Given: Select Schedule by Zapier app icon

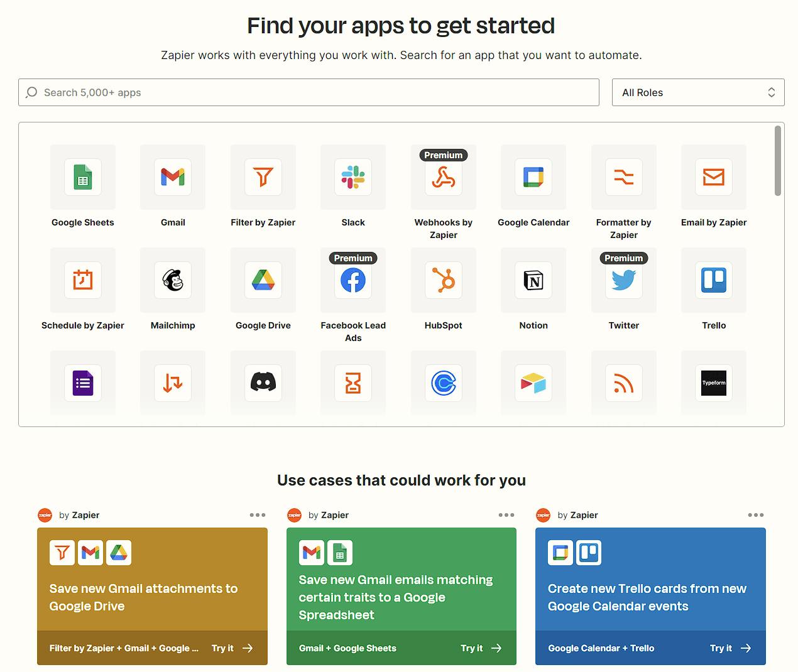Looking at the screenshot, I should [x=83, y=280].
